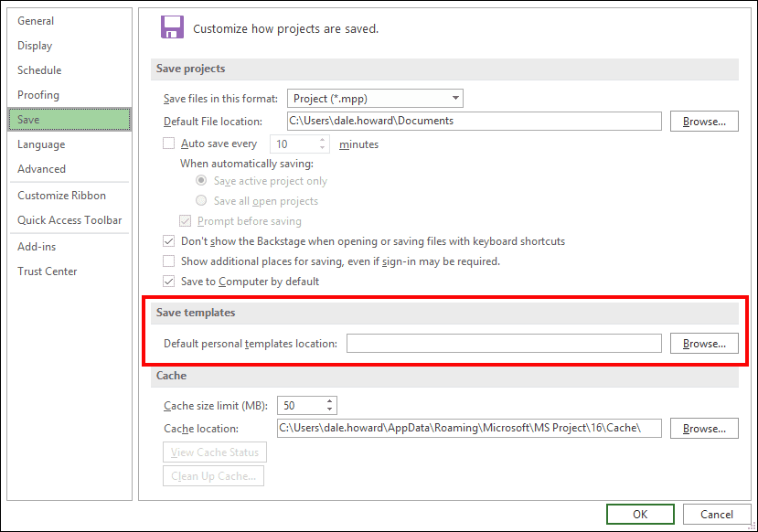The height and width of the screenshot is (532, 758).
Task: Dismiss the dialog with Cancel
Action: click(717, 514)
